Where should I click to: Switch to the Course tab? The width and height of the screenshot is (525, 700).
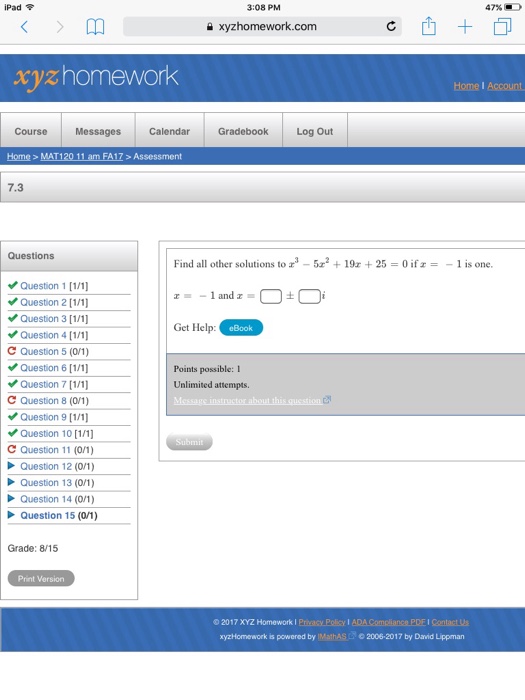pos(31,131)
